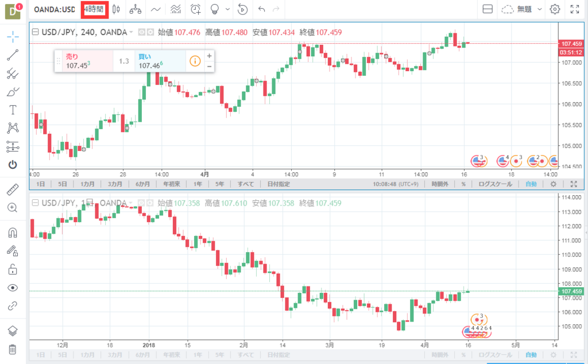Toggle percent scale in upper chart
Viewport: 588px width, 364px height.
(x=463, y=184)
